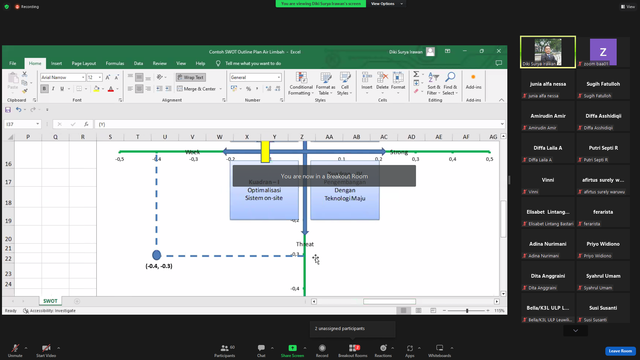The image size is (640, 360).
Task: Click the yellow Fill Color swatch
Action: [96, 89]
